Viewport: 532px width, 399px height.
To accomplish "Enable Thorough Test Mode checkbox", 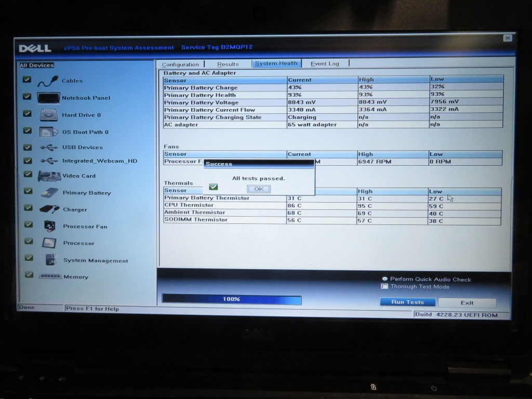I will click(384, 286).
